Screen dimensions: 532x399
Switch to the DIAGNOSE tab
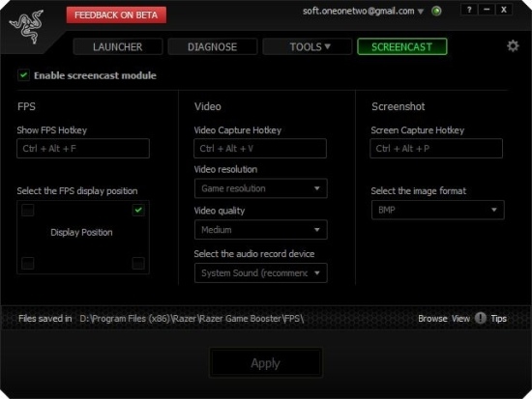(x=213, y=46)
